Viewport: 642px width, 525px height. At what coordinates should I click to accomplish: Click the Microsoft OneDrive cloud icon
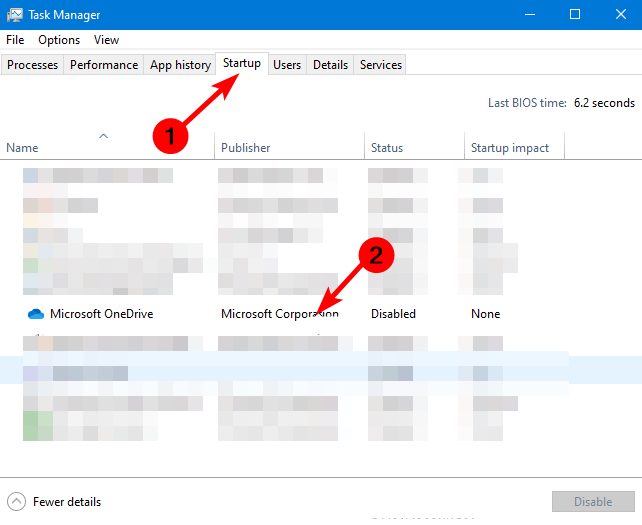coord(36,314)
